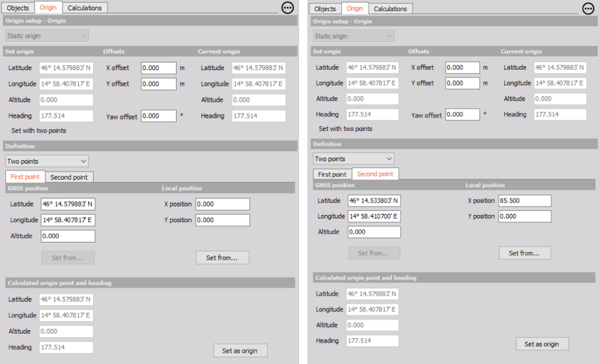Image resolution: width=599 pixels, height=364 pixels.
Task: Click Local position Set from... button in left panel
Action: [223, 258]
